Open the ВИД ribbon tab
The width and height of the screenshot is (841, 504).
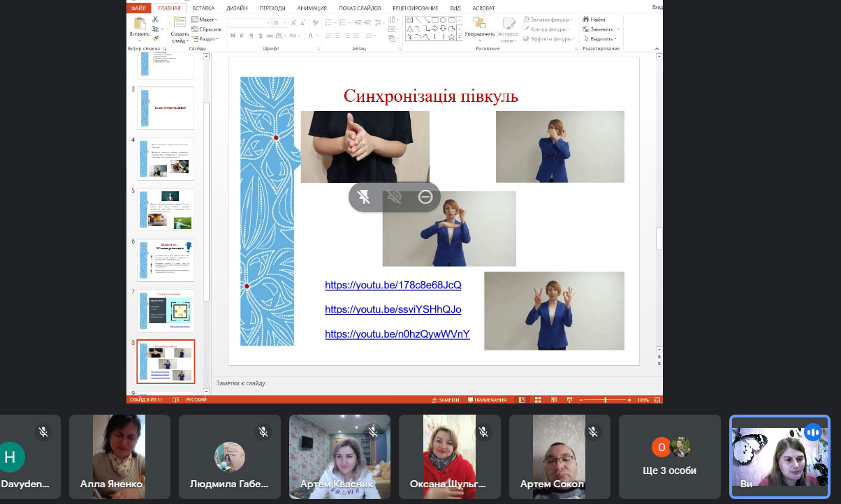click(455, 8)
